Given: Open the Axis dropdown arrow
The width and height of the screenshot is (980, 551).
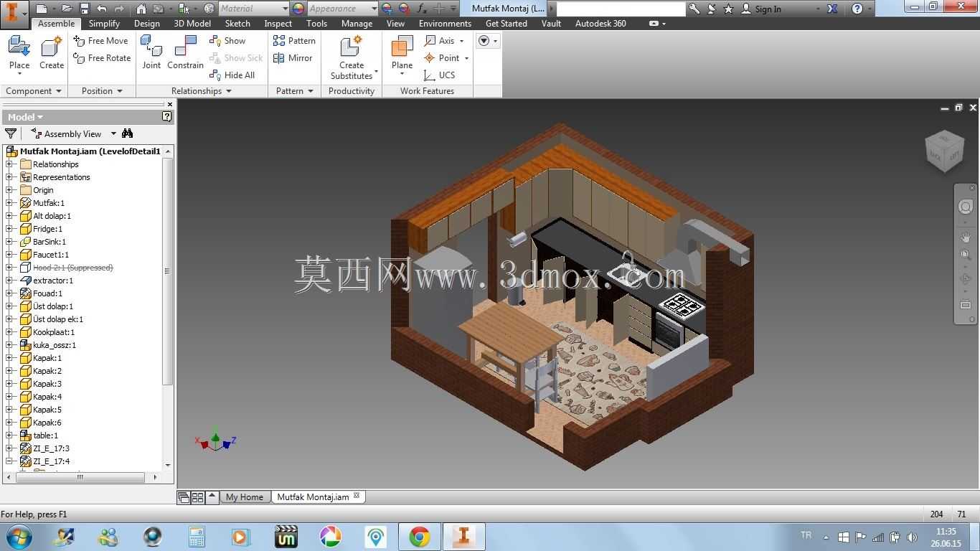Looking at the screenshot, I should (x=461, y=41).
